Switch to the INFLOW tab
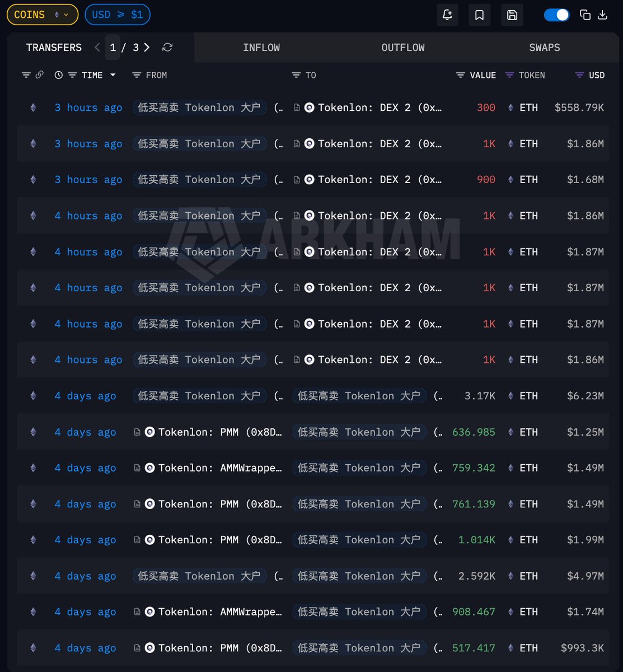The height and width of the screenshot is (672, 623). point(261,48)
